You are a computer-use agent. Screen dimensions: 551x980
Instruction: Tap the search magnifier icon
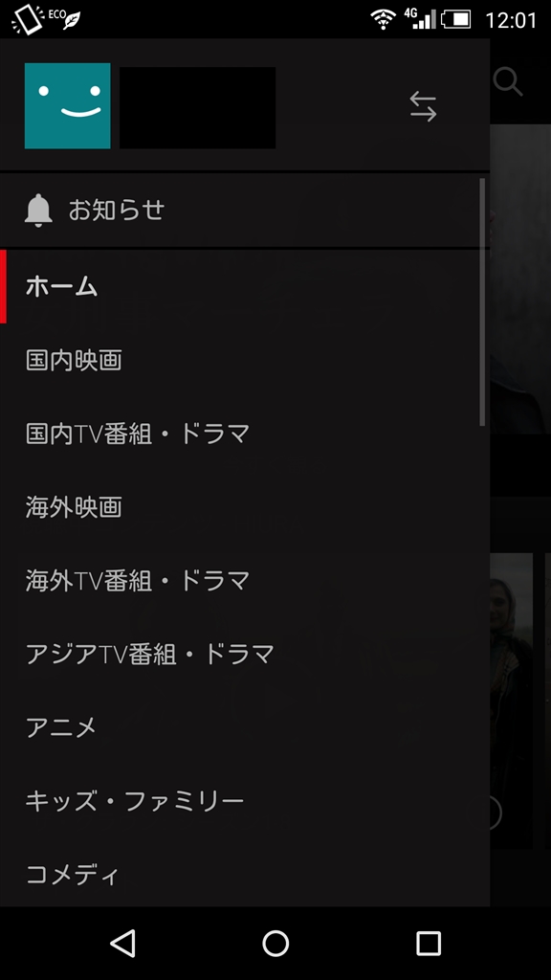click(507, 81)
